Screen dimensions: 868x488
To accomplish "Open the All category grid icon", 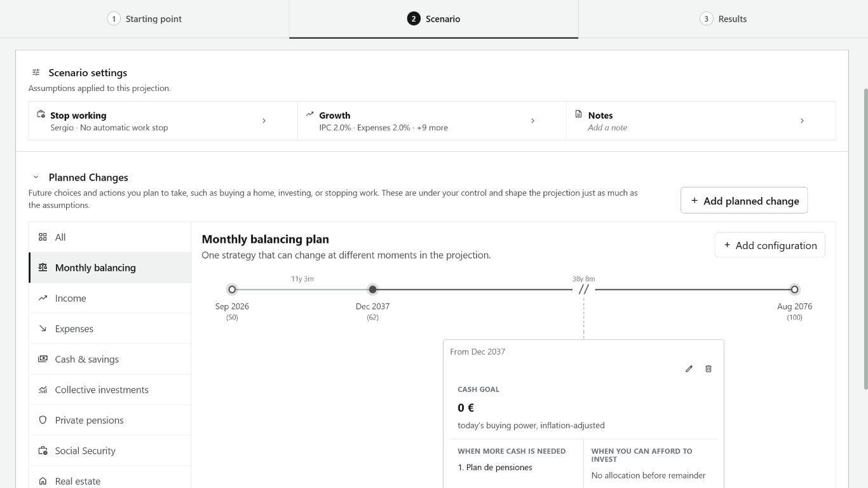I will click(43, 237).
